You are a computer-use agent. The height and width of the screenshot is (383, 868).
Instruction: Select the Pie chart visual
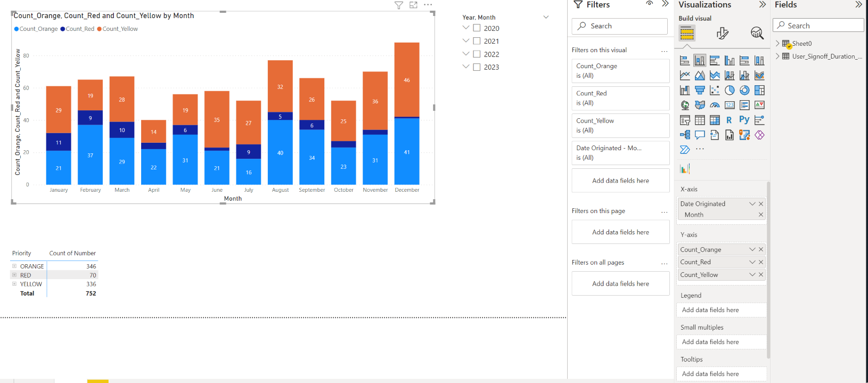tap(730, 90)
